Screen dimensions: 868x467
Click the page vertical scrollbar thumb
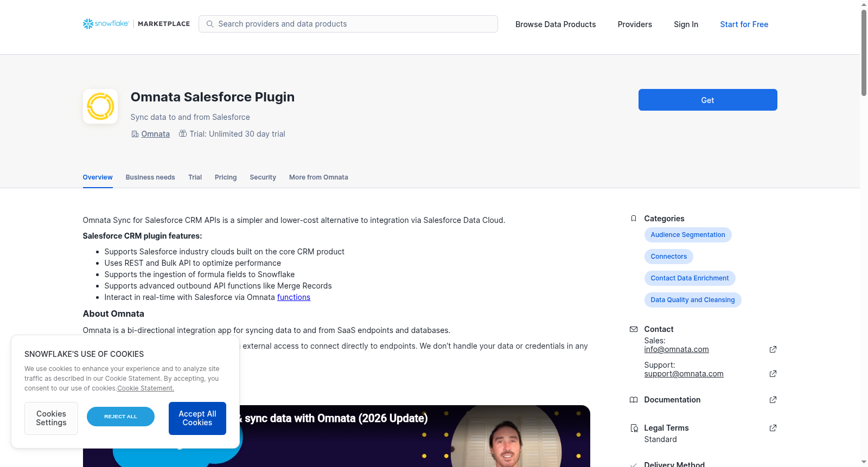(x=864, y=53)
